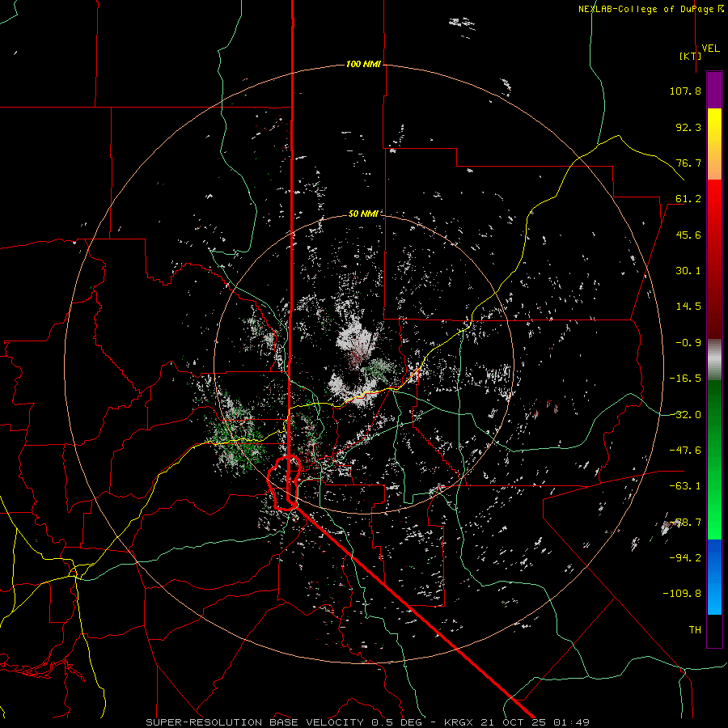Click the 45.6 legend value

click(688, 235)
